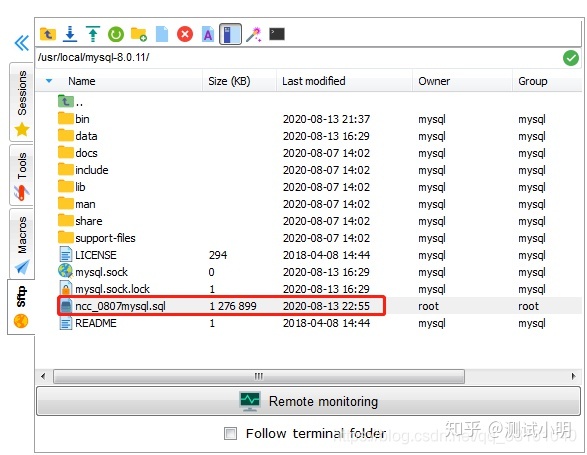Viewport: 587px width, 455px height.
Task: Click the ncc_0807mysql.sql database file icon
Action: [x=66, y=306]
